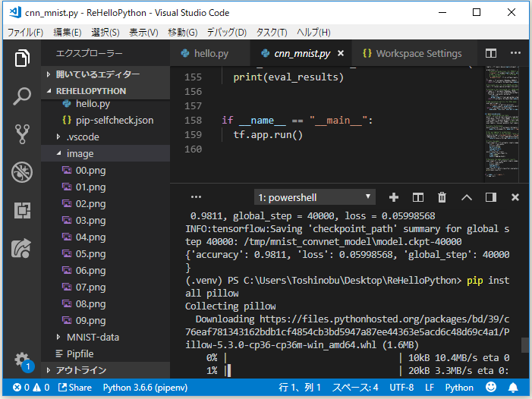The height and width of the screenshot is (399, 532).
Task: Open hello.py in the explorer tree
Action: click(x=105, y=104)
